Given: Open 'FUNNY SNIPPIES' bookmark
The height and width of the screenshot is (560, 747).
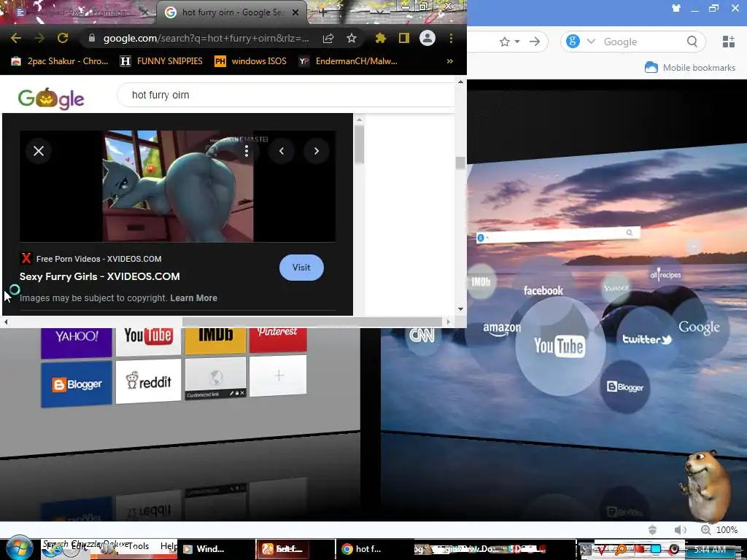Looking at the screenshot, I should (161, 61).
